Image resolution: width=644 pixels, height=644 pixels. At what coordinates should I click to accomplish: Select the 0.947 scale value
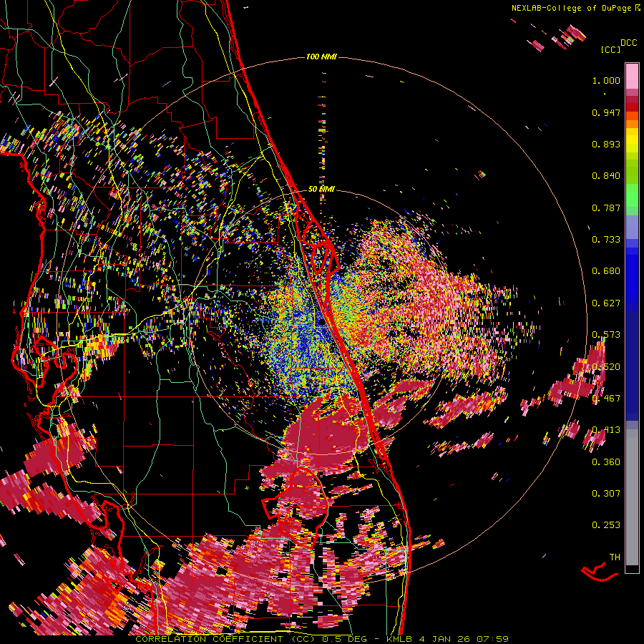tap(606, 112)
